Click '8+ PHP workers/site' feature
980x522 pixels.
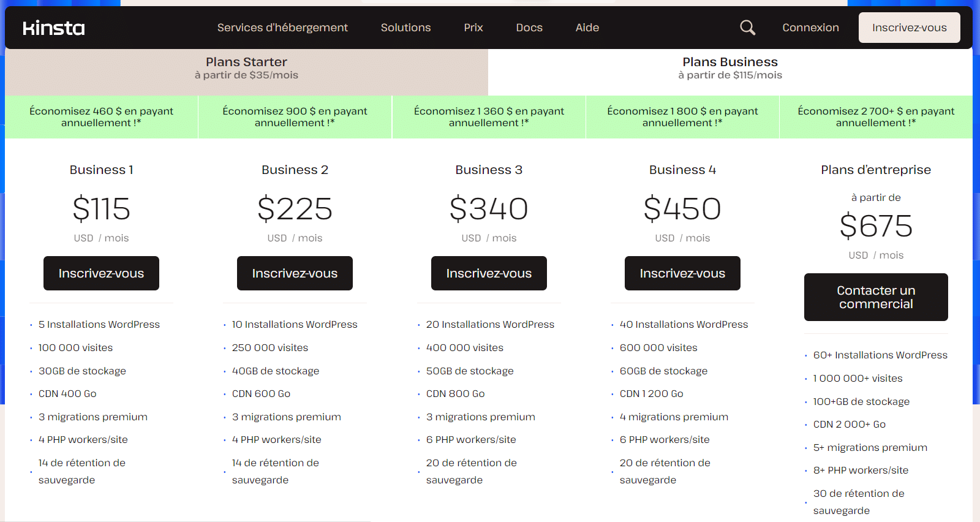point(861,470)
